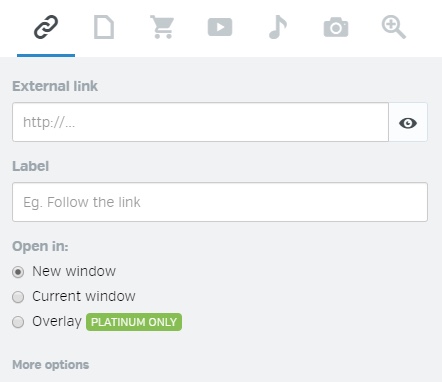
Task: Expand the More options section
Action: click(x=51, y=365)
